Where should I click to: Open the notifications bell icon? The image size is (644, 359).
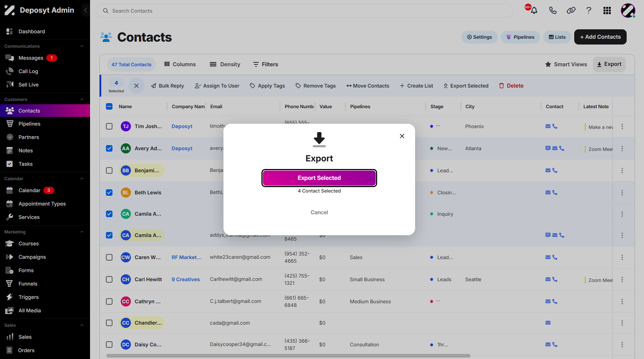[x=534, y=10]
